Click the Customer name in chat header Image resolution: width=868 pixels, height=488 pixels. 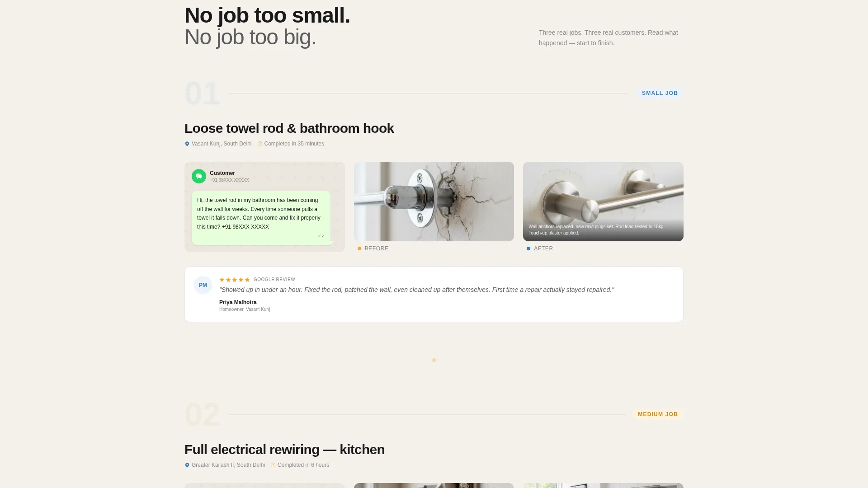[x=222, y=173]
